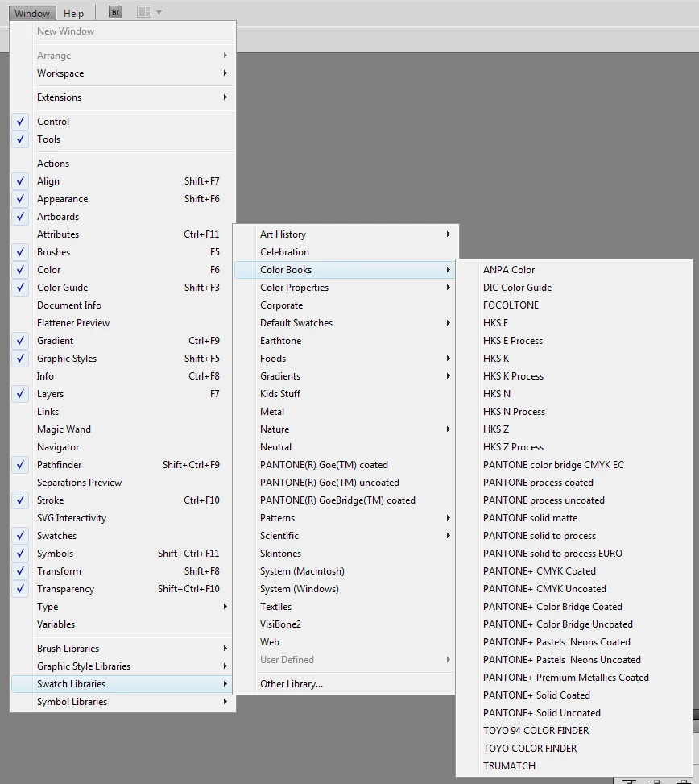699x784 pixels.
Task: Open the Web swatch library
Action: (x=345, y=642)
